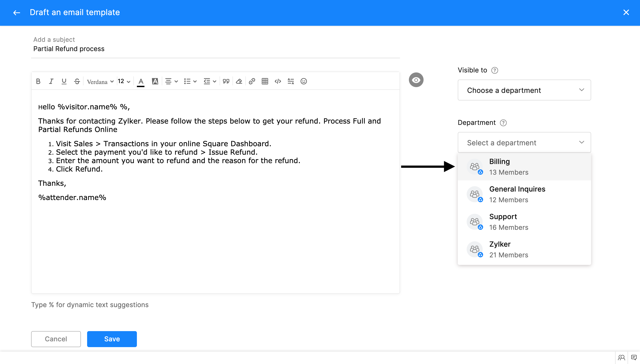This screenshot has width=640, height=364.
Task: Click the strikethrough icon
Action: [x=77, y=81]
